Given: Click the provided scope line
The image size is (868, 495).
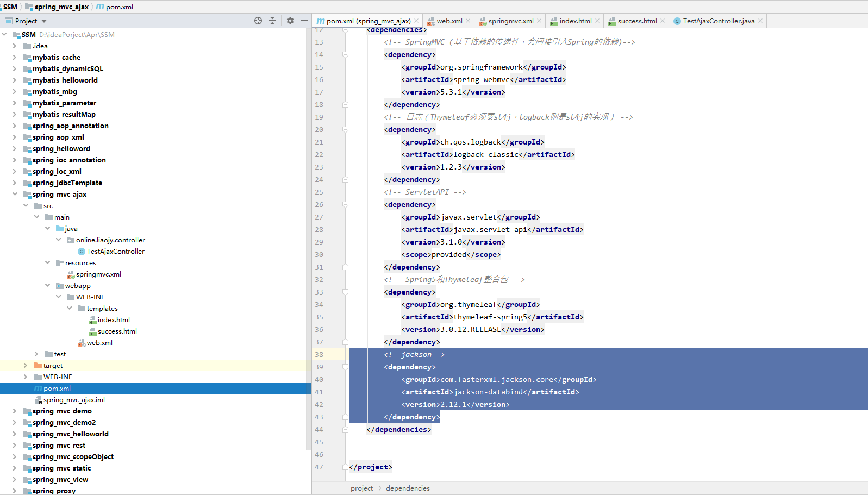Looking at the screenshot, I should point(451,254).
